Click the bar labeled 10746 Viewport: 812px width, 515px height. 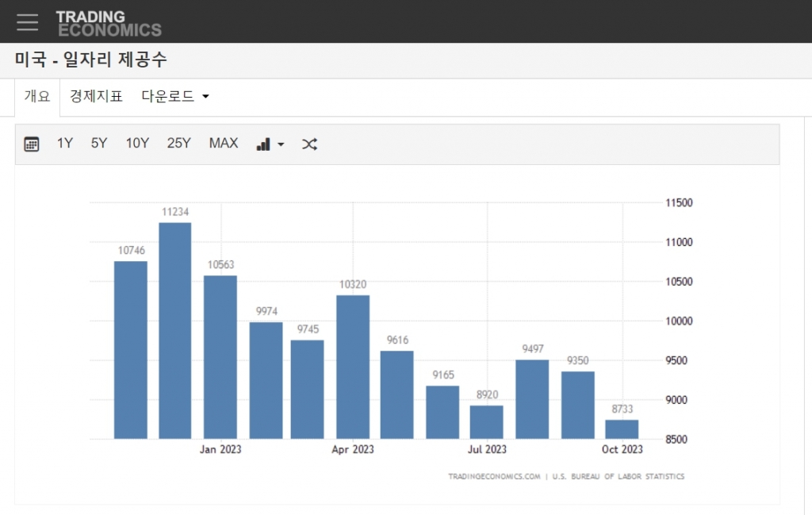click(131, 350)
